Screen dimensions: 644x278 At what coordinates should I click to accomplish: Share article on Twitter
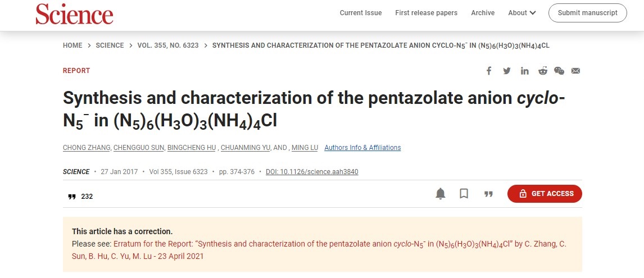coord(507,71)
